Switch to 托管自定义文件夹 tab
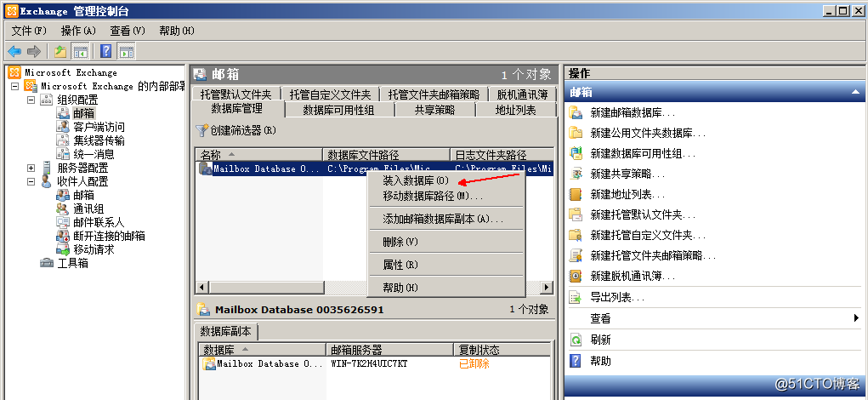The width and height of the screenshot is (868, 400). click(x=330, y=94)
